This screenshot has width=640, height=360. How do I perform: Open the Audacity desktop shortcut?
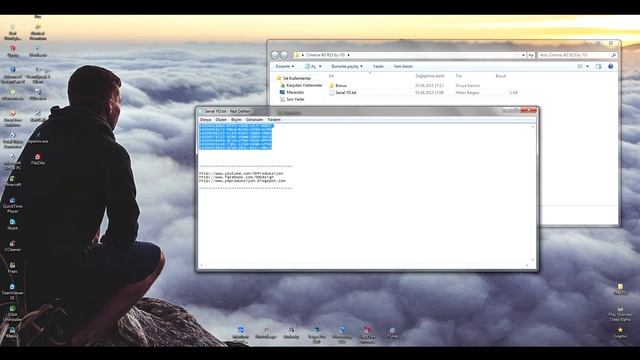coord(291,333)
